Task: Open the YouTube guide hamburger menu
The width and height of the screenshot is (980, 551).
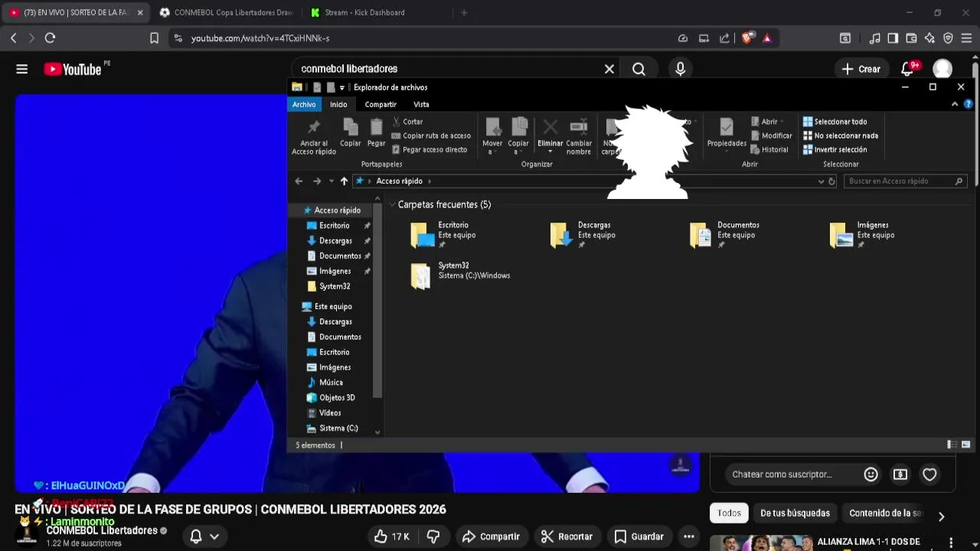Action: pos(21,69)
